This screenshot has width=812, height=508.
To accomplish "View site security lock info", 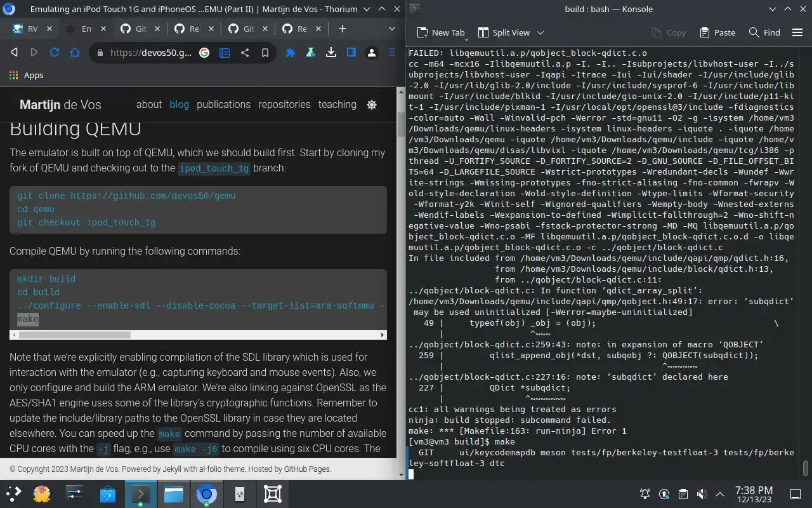I will click(x=100, y=53).
